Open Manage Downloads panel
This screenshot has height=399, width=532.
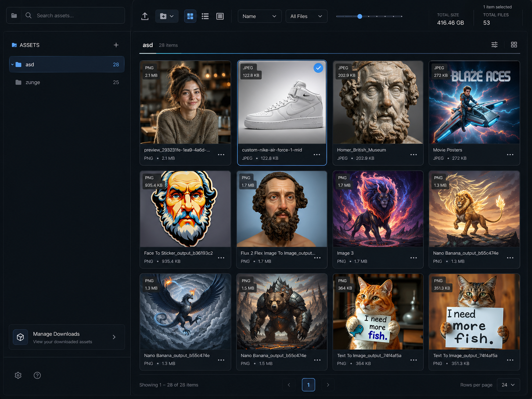coord(66,337)
